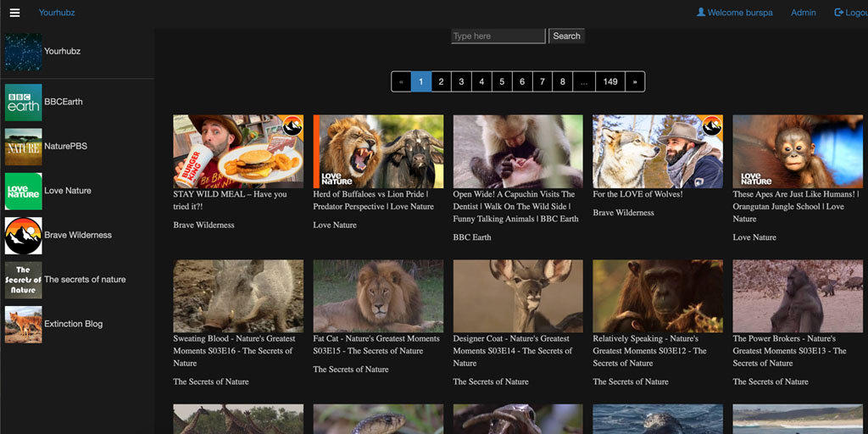Screen dimensions: 868x434
Task: Click the BBC Earth channel logo
Action: tap(24, 102)
